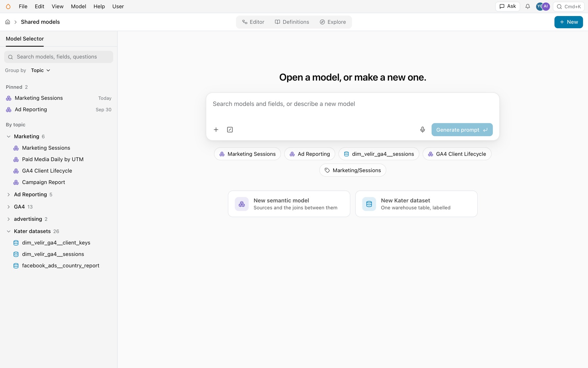Screen dimensions: 588x368
Task: Open the Cmd+K search box
Action: pyautogui.click(x=569, y=7)
